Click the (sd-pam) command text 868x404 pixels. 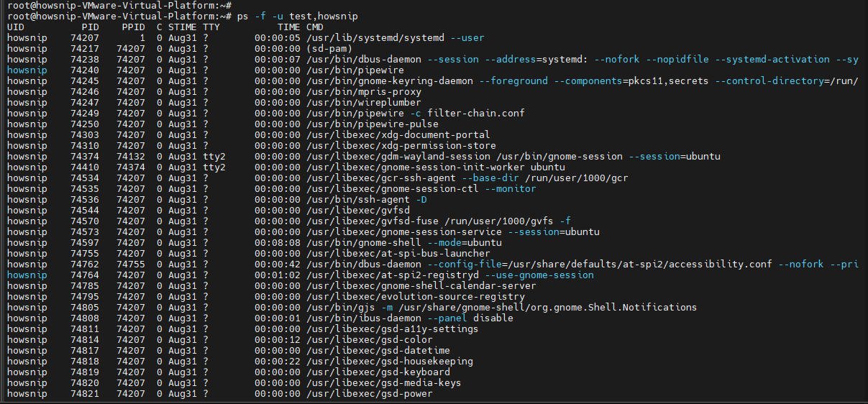tap(329, 49)
